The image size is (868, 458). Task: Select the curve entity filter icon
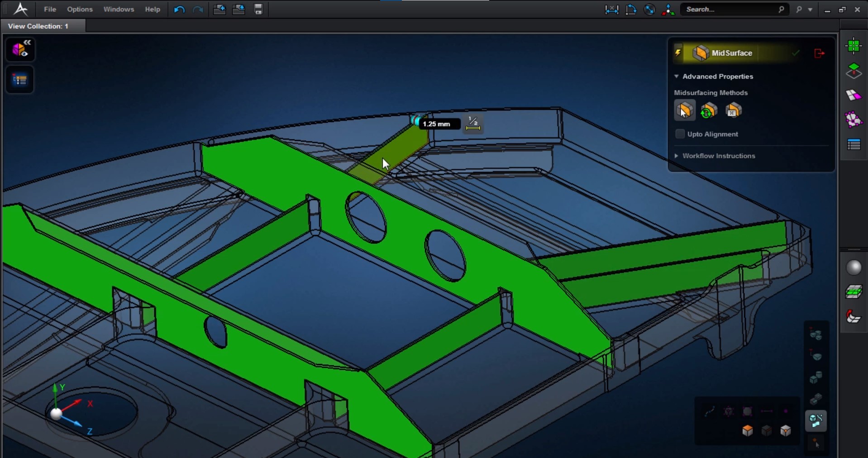point(710,411)
